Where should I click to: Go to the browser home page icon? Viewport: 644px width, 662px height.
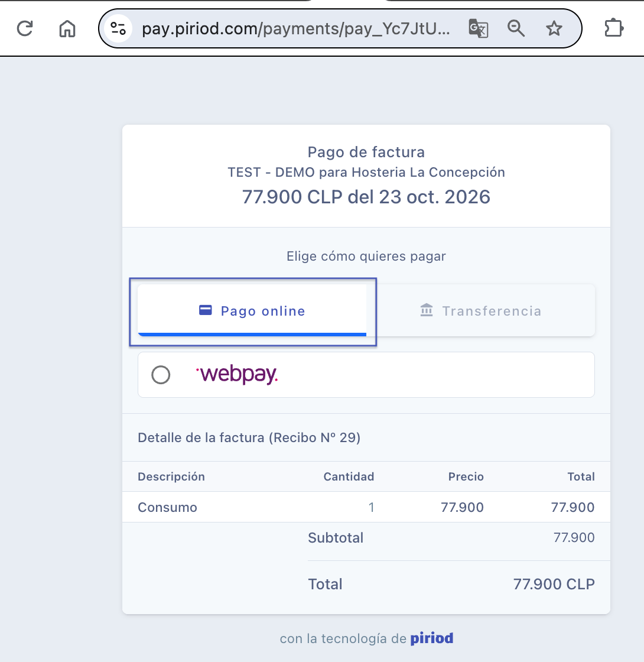click(x=67, y=29)
